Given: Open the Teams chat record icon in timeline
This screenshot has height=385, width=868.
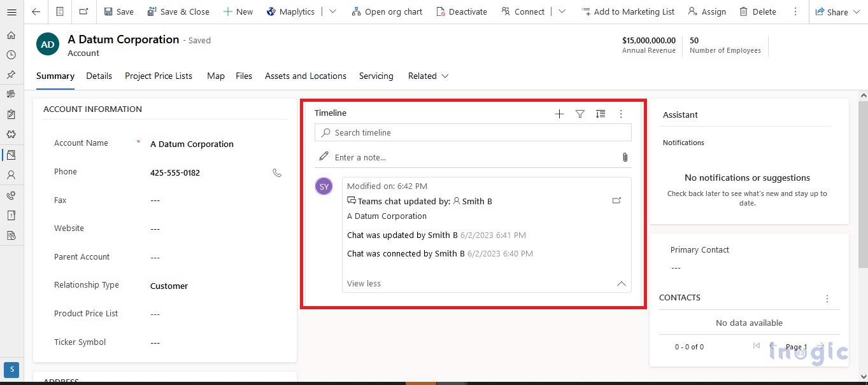Looking at the screenshot, I should (616, 200).
